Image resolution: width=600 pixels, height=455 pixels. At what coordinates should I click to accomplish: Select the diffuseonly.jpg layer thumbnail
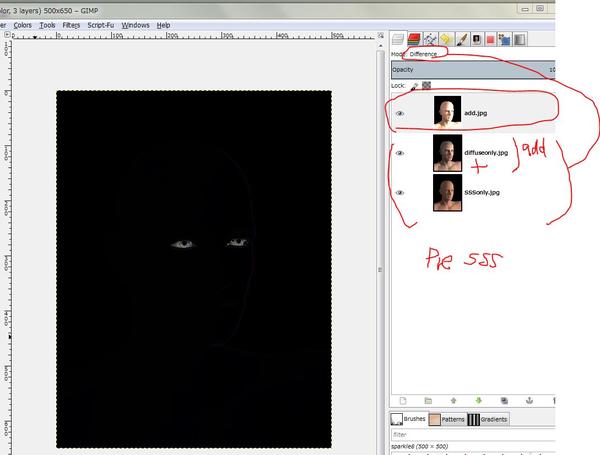[x=447, y=153]
